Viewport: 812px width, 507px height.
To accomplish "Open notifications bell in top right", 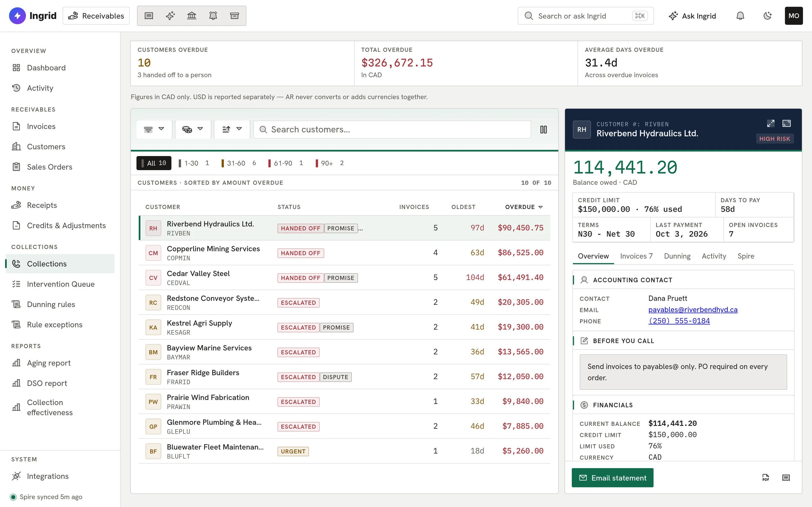I will coord(740,16).
